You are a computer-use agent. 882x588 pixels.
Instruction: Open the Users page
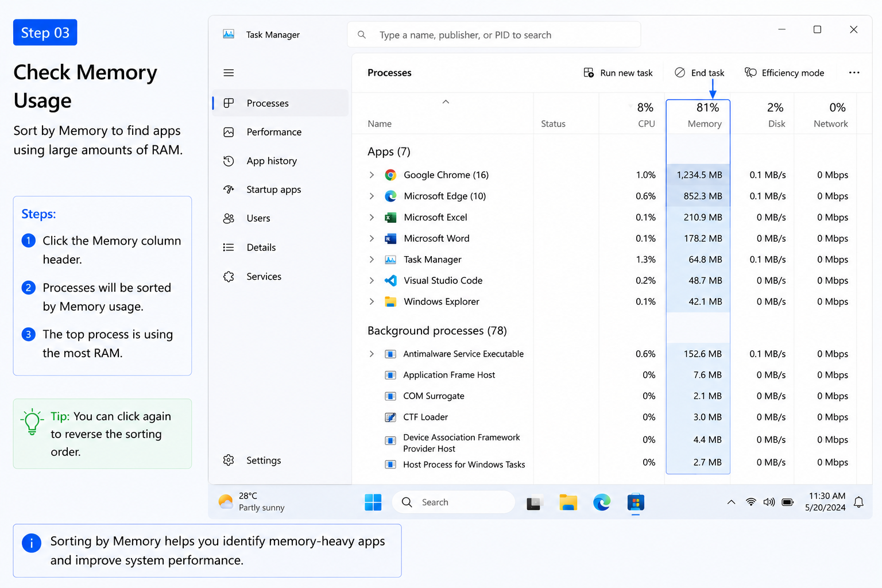click(280, 219)
